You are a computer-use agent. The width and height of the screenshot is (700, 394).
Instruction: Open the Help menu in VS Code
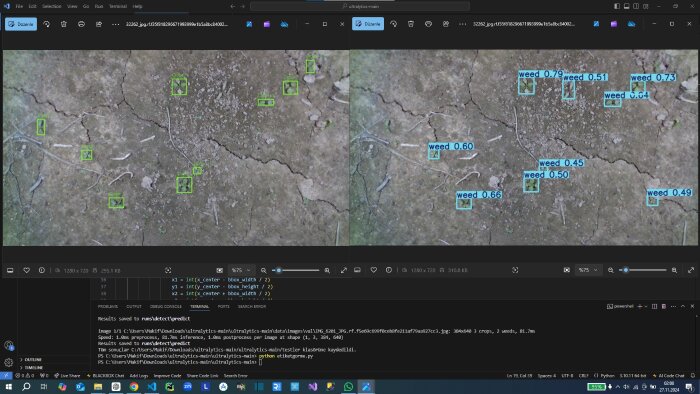(138, 6)
